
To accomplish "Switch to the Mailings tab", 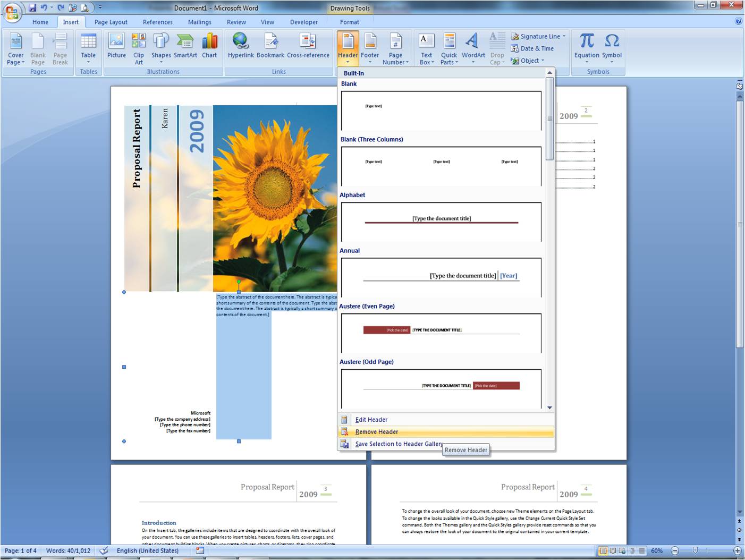I will [x=200, y=22].
